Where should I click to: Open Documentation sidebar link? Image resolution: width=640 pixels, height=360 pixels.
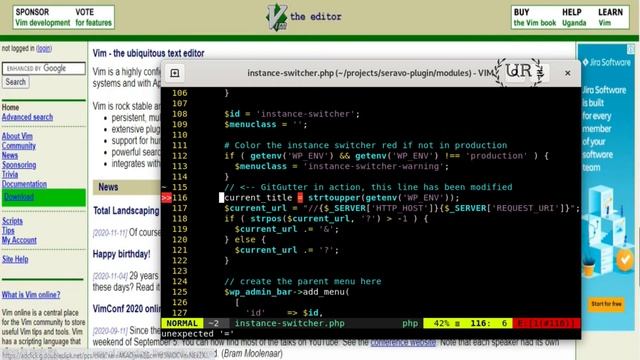point(24,184)
